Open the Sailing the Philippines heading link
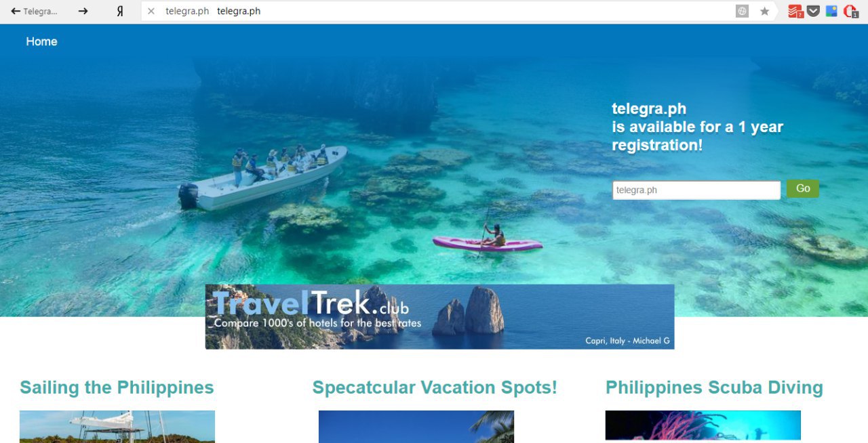This screenshot has height=443, width=868. click(117, 387)
